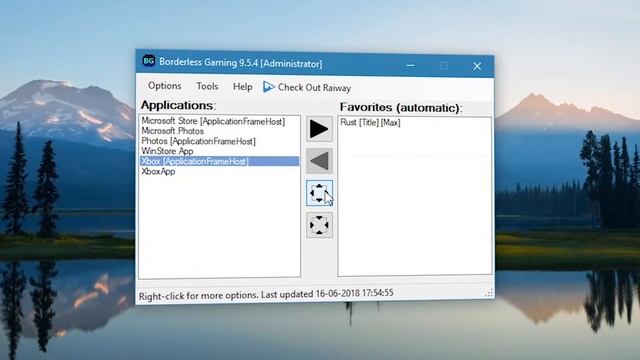Viewport: 640px width, 360px height.
Task: Close the Borderless Gaming window
Action: tap(477, 66)
